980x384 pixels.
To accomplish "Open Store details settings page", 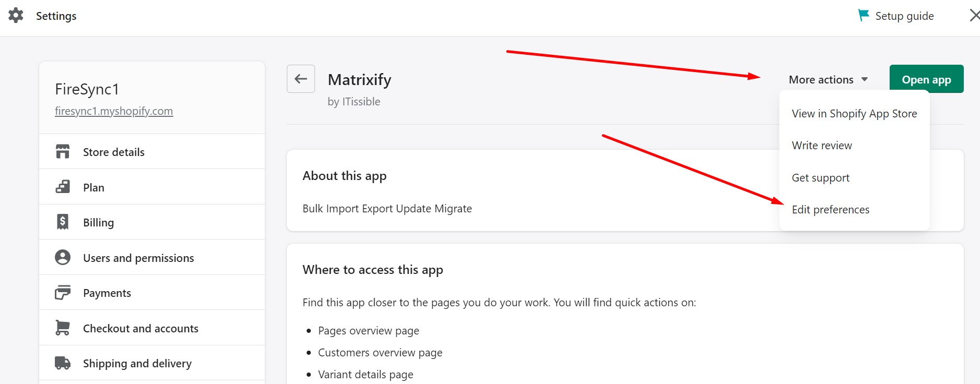I will 152,152.
